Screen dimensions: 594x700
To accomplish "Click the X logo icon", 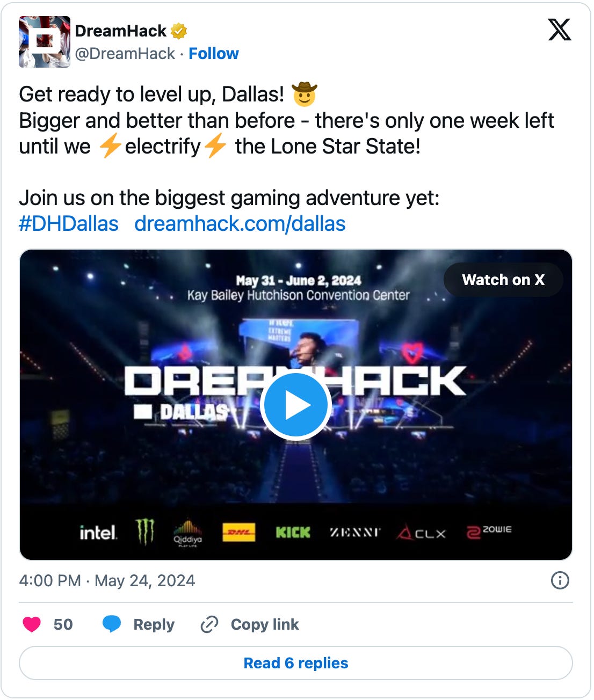I will pos(560,30).
